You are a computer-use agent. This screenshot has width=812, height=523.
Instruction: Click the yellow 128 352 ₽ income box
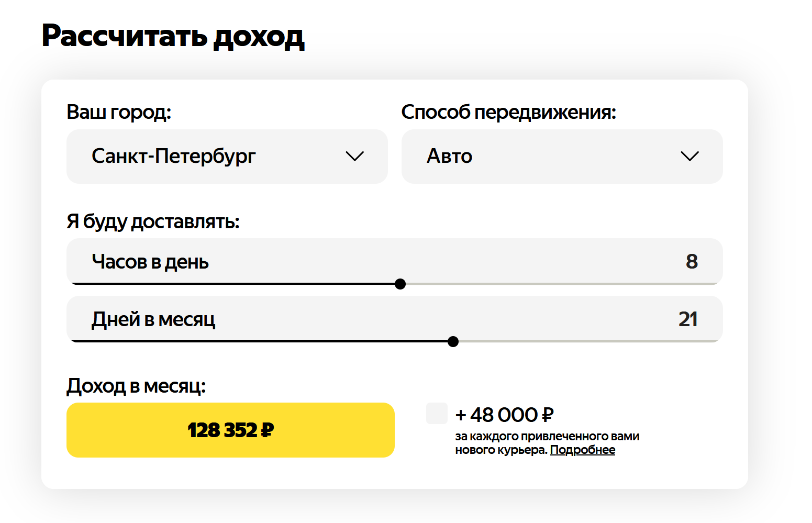230,430
